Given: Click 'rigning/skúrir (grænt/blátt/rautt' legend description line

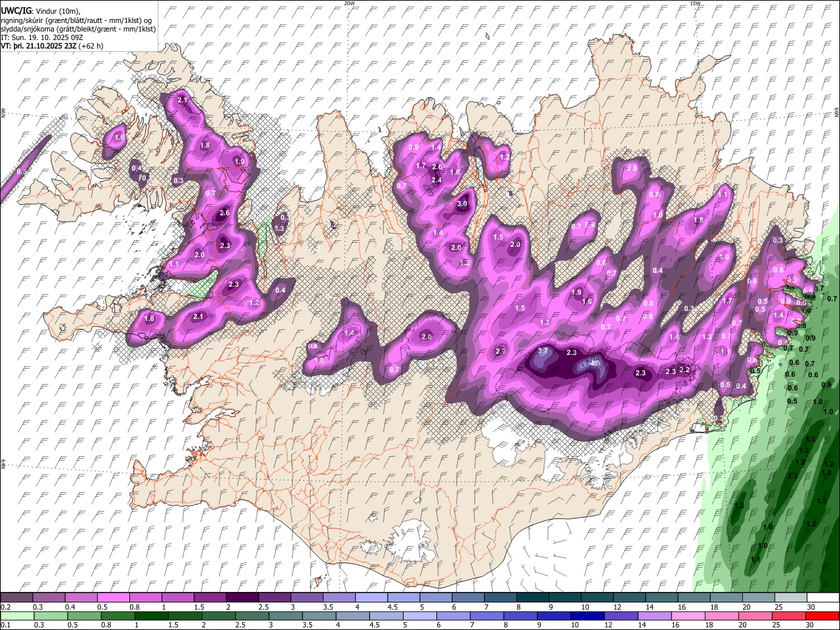Looking at the screenshot, I should click(77, 20).
